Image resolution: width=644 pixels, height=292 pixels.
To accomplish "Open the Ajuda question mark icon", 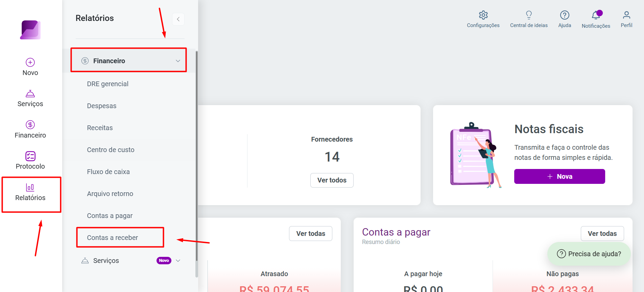I will click(565, 15).
